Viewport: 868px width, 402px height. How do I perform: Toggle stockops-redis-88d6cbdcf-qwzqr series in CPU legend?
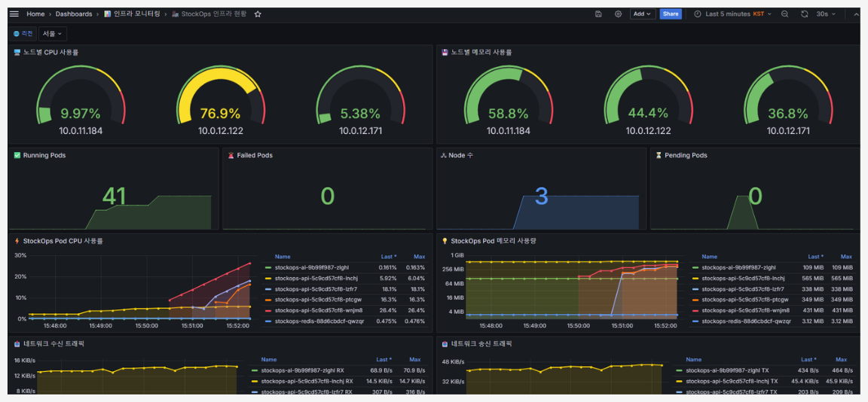(319, 321)
